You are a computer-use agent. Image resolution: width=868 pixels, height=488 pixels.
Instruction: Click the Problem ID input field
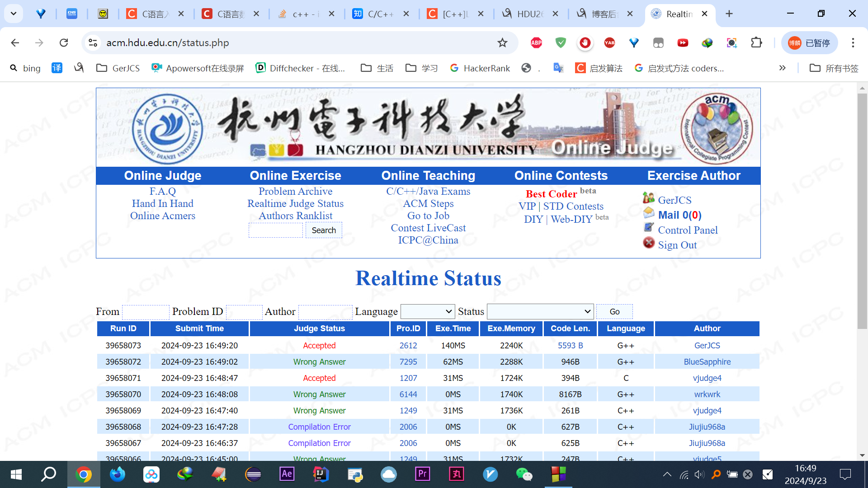pos(244,312)
